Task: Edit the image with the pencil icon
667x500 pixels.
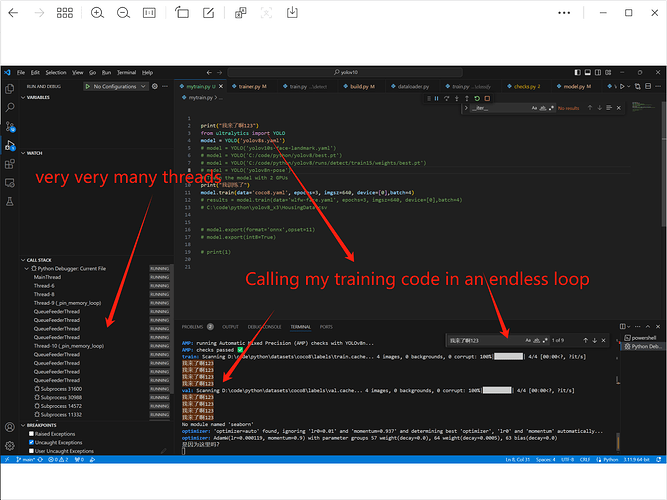Action: 208,13
